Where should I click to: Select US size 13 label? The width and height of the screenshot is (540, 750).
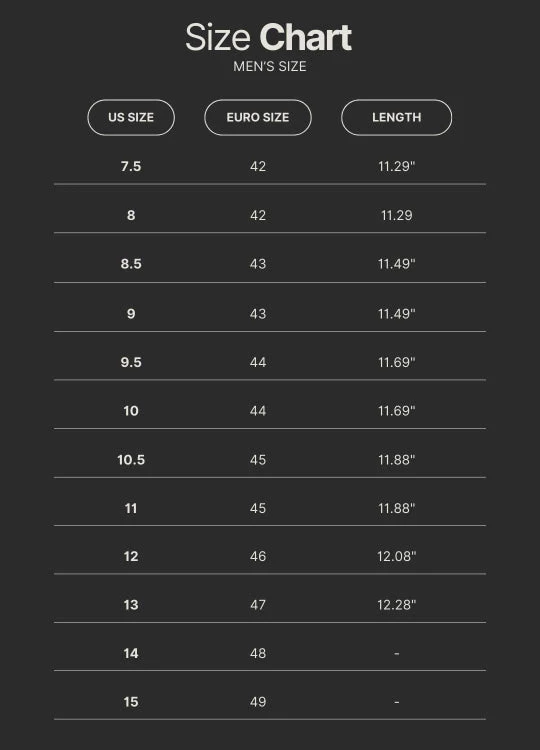click(131, 605)
